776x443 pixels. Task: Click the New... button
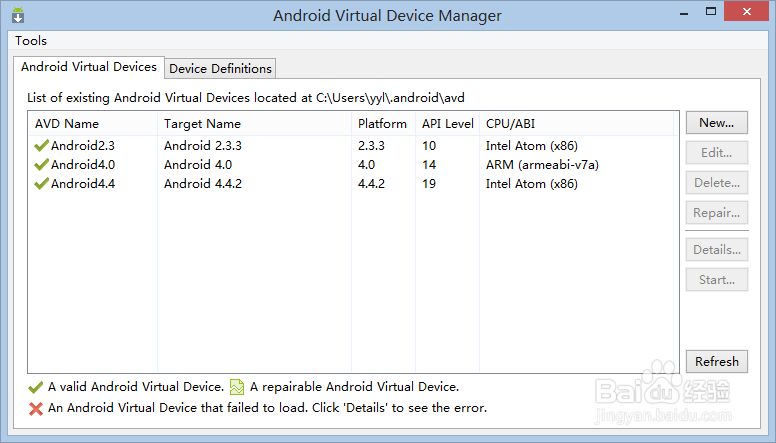point(716,123)
